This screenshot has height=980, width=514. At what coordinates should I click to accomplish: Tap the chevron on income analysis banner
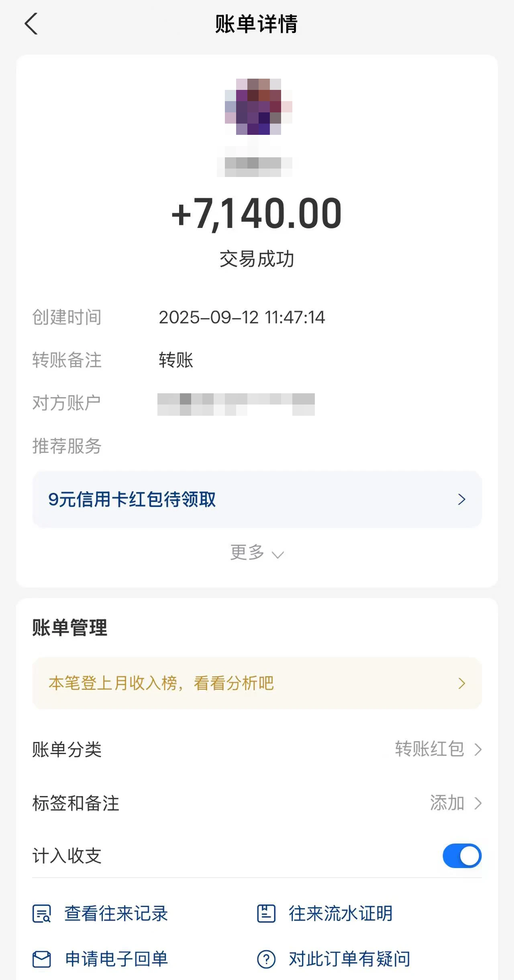pyautogui.click(x=462, y=683)
